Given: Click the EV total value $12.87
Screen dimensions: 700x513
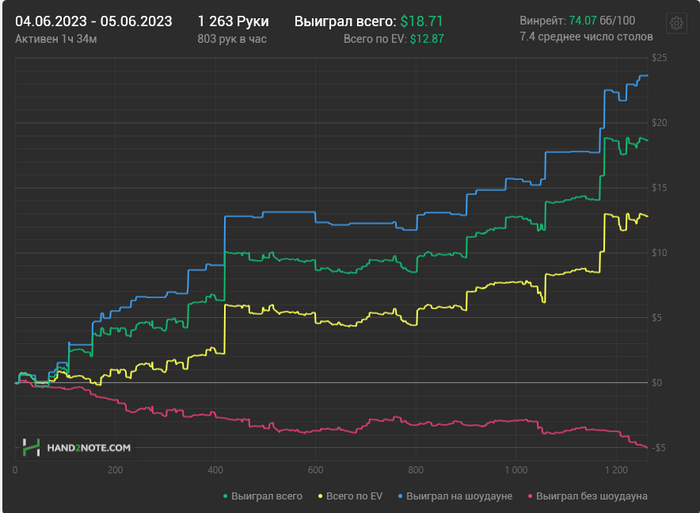Looking at the screenshot, I should point(427,39).
